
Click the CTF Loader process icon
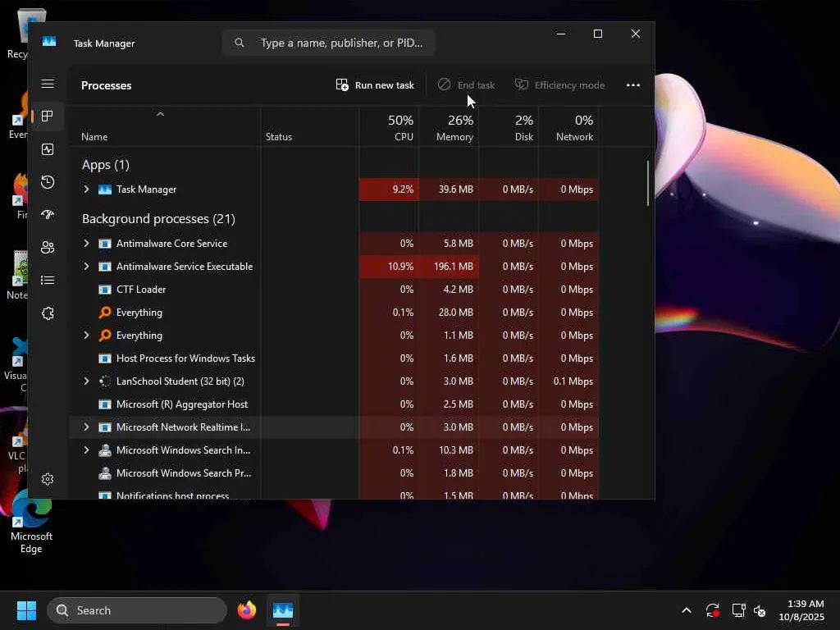(105, 290)
